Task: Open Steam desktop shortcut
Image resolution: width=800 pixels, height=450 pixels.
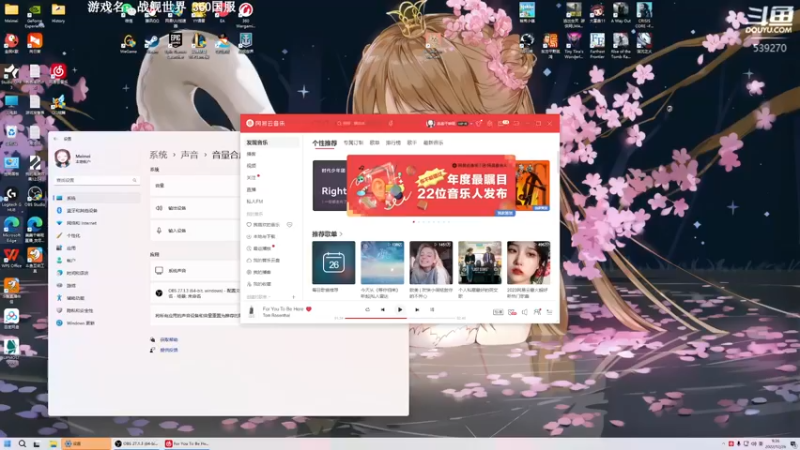Action: (x=152, y=44)
